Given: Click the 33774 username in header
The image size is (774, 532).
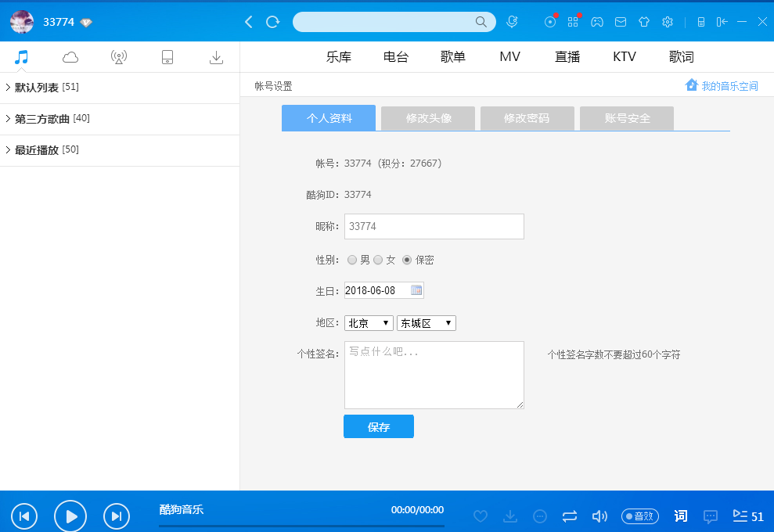Looking at the screenshot, I should coord(59,22).
